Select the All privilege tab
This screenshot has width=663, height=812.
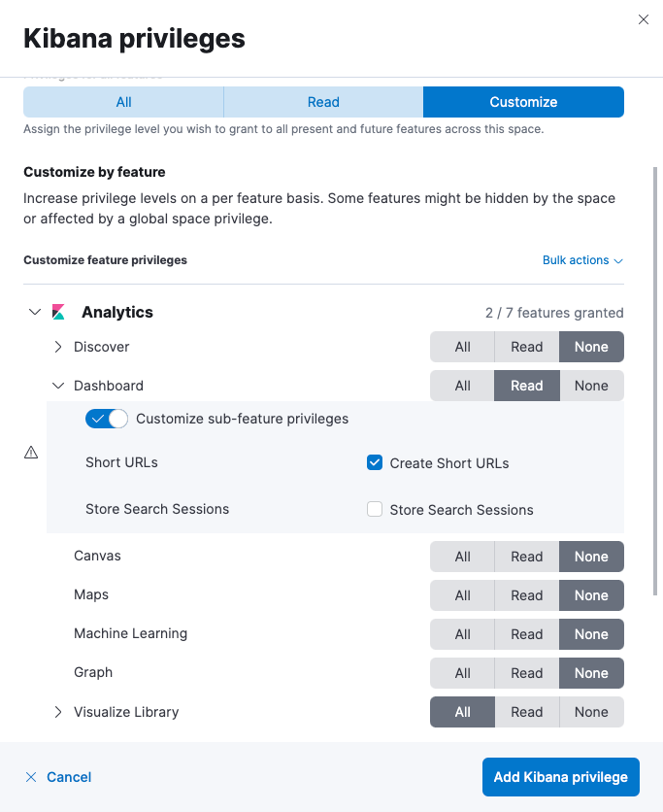[x=123, y=101]
